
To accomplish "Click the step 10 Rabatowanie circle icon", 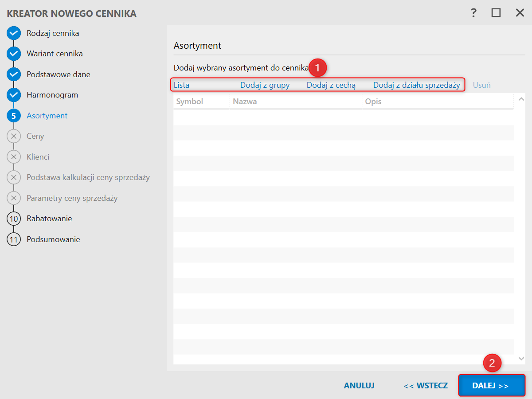I will 14,219.
